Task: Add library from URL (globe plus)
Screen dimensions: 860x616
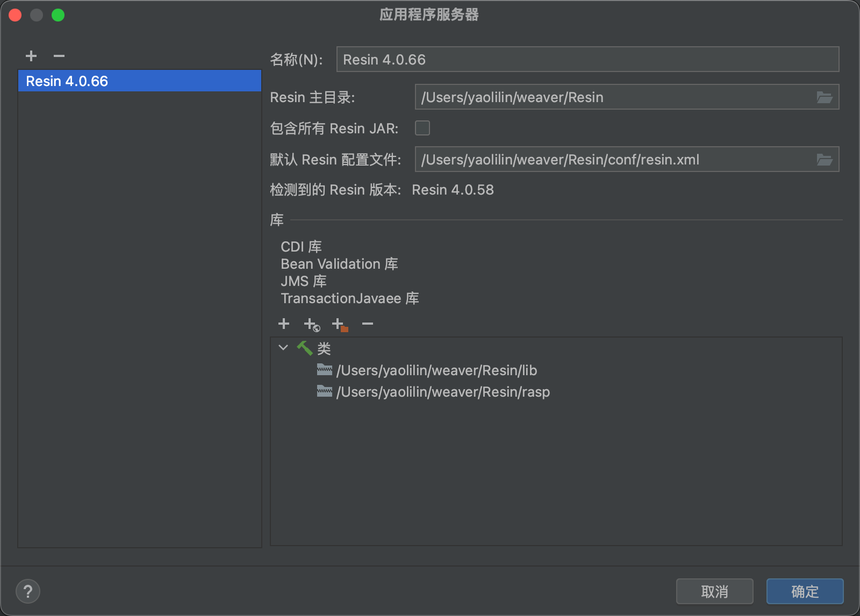Action: click(312, 324)
